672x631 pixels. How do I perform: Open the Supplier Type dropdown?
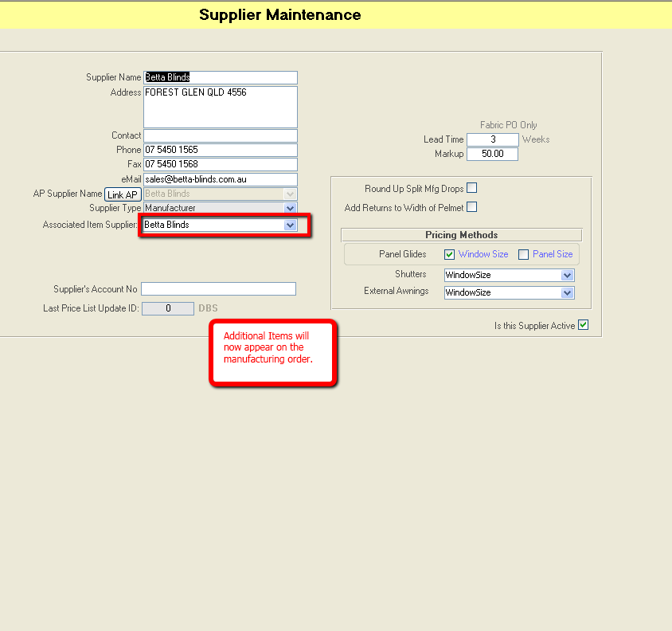(291, 208)
